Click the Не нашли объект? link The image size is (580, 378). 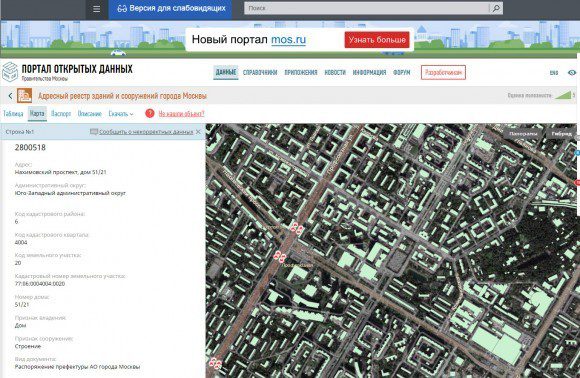point(181,114)
